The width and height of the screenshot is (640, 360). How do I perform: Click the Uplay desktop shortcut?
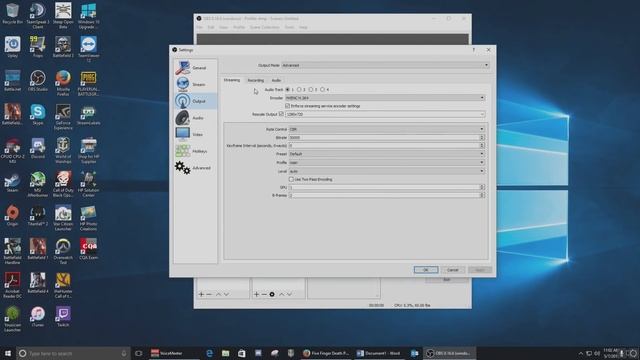(x=12, y=46)
